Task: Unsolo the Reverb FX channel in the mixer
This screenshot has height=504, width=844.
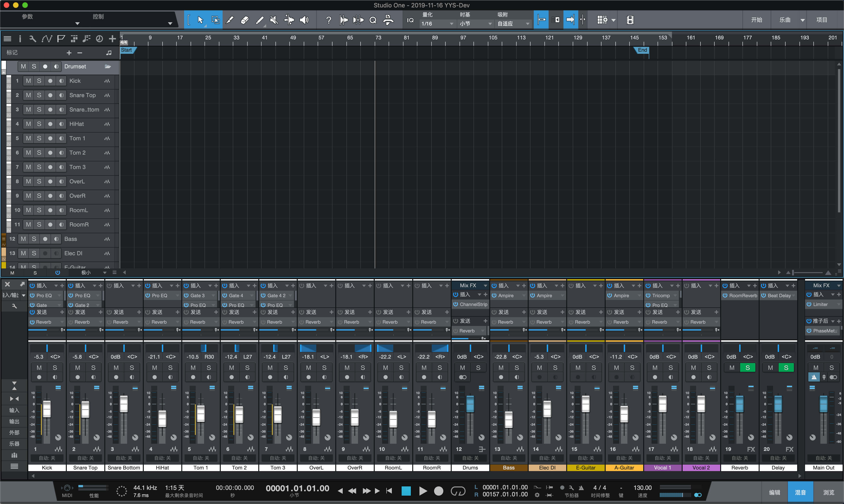Action: 748,367
